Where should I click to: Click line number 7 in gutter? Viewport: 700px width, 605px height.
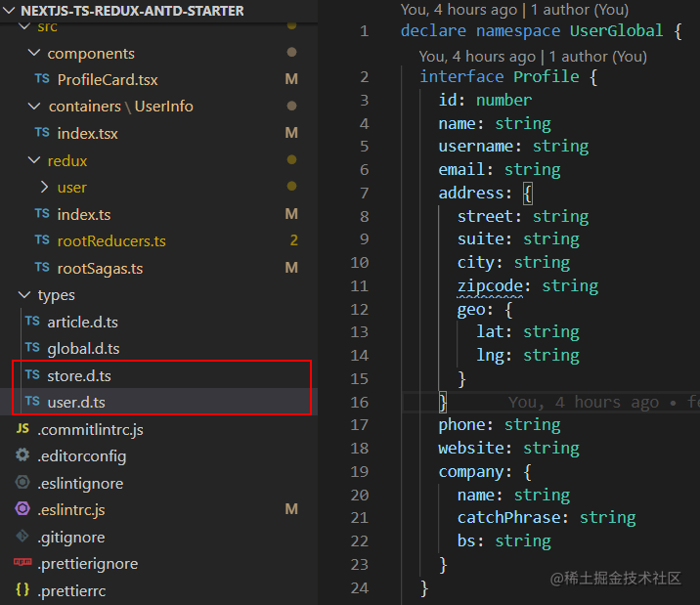pyautogui.click(x=365, y=194)
